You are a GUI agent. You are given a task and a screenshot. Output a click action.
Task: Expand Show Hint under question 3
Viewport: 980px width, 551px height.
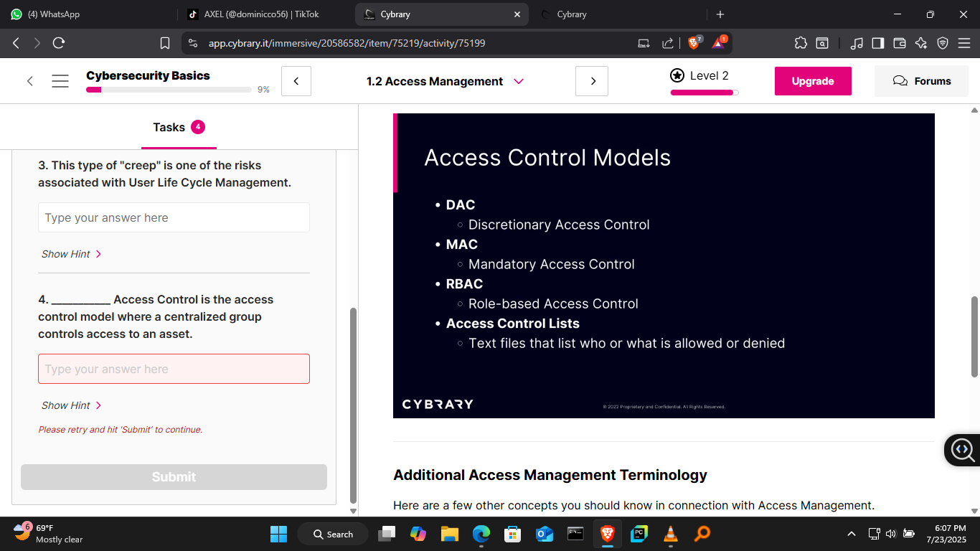coord(71,254)
